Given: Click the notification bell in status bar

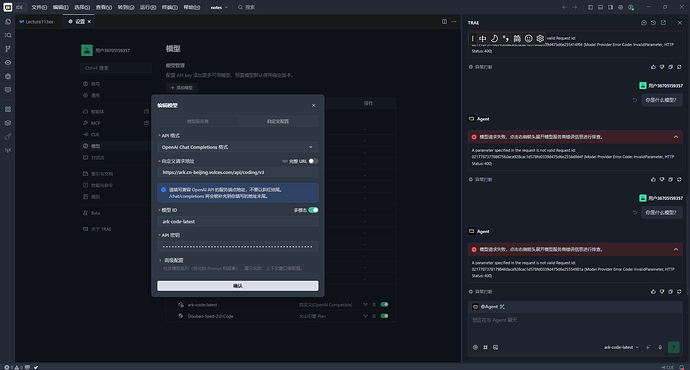Looking at the screenshot, I should pyautogui.click(x=681, y=367).
